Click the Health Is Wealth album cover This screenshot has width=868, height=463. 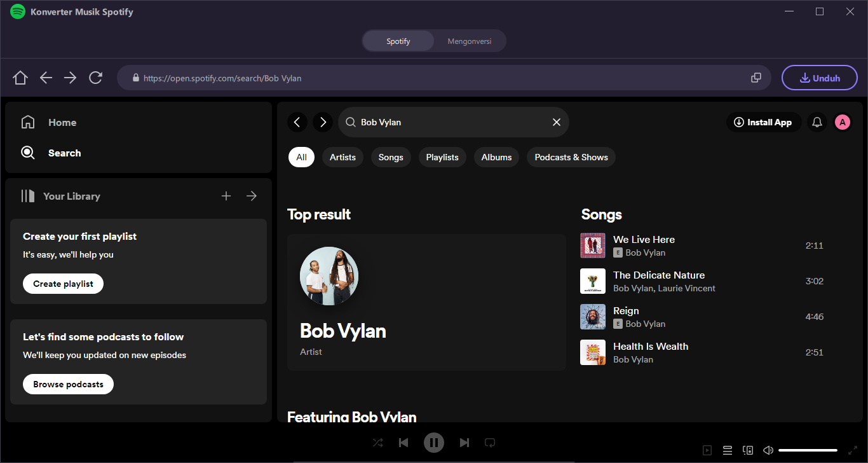pyautogui.click(x=593, y=352)
